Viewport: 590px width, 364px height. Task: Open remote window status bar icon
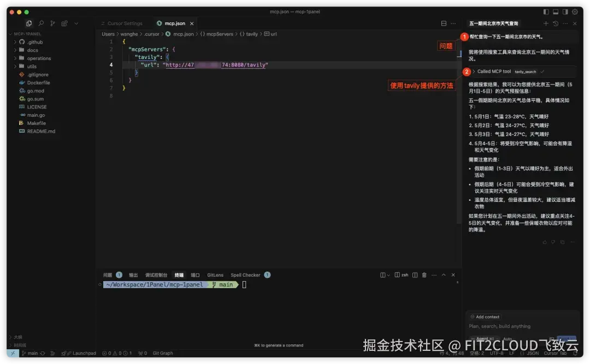[13, 354]
